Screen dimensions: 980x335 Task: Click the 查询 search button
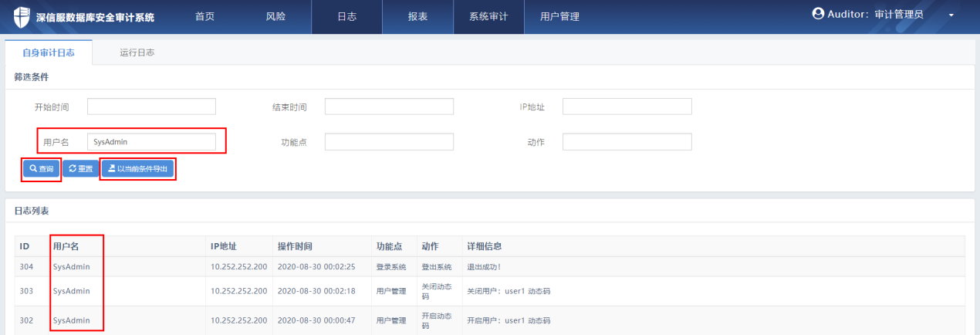click(x=41, y=168)
